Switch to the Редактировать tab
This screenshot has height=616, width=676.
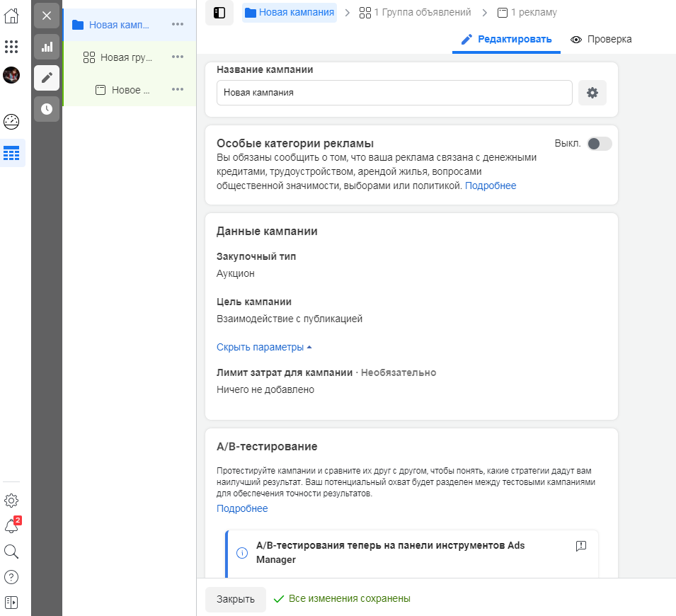[x=506, y=39]
